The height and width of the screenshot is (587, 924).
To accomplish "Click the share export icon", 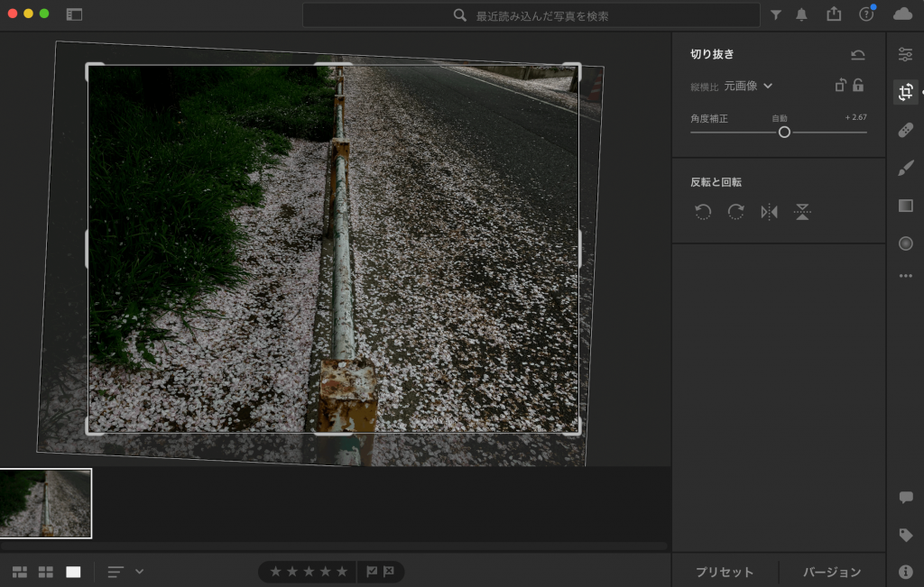I will click(834, 14).
